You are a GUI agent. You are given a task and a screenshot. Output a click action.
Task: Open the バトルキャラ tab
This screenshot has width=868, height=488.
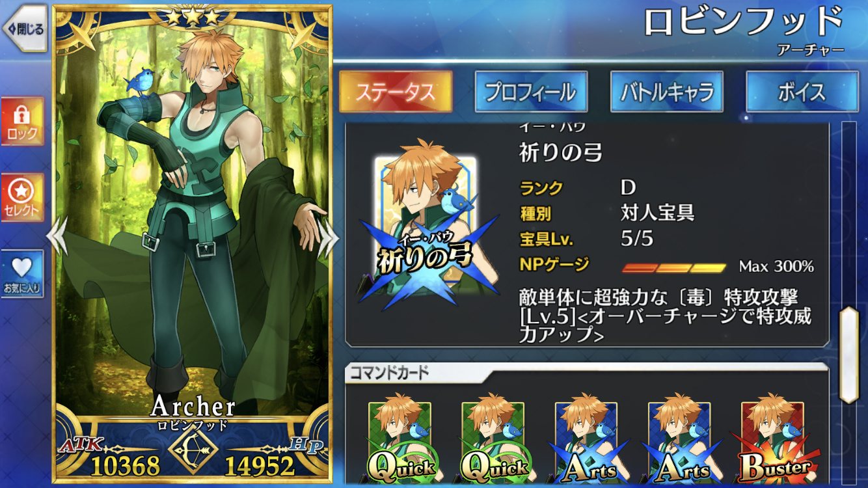[x=666, y=92]
